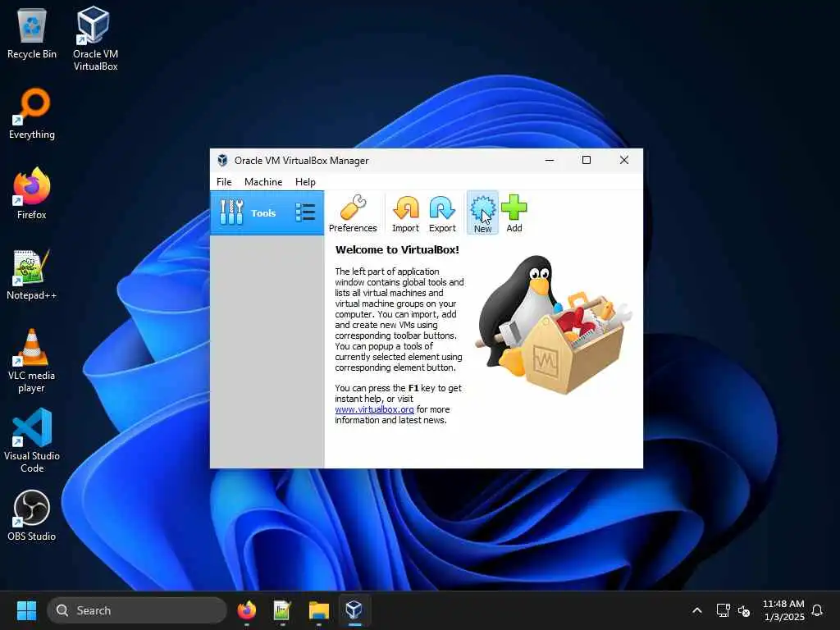The height and width of the screenshot is (630, 840).
Task: Click the Welcome to VirtualBox! heading
Action: [397, 249]
